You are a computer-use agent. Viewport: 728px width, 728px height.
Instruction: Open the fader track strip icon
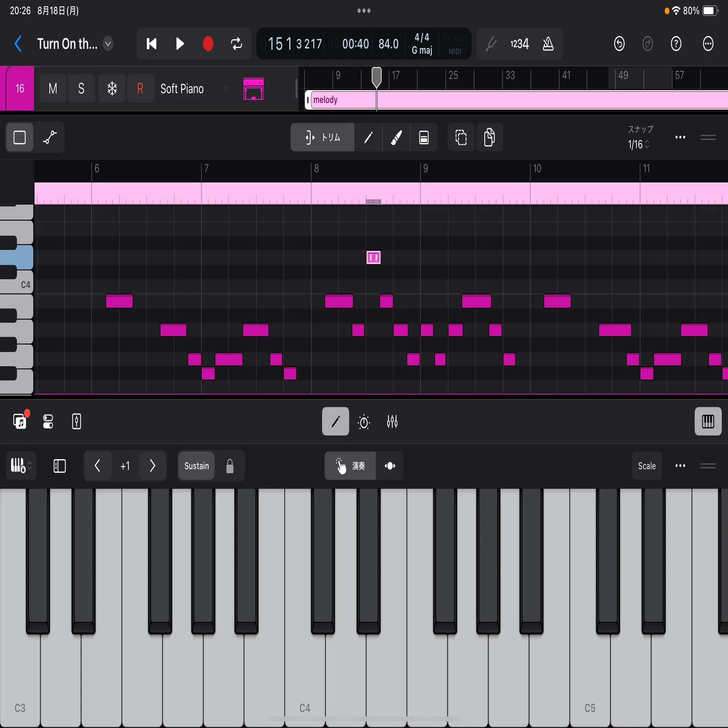(76, 421)
